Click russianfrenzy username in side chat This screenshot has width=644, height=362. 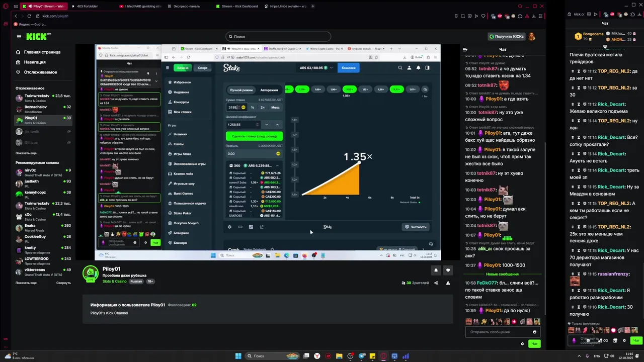point(613,274)
